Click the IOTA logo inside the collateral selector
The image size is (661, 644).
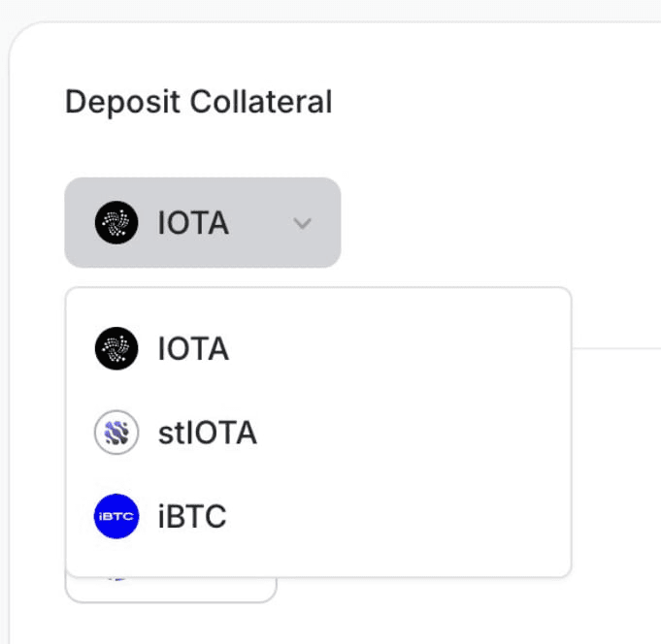pos(116,222)
